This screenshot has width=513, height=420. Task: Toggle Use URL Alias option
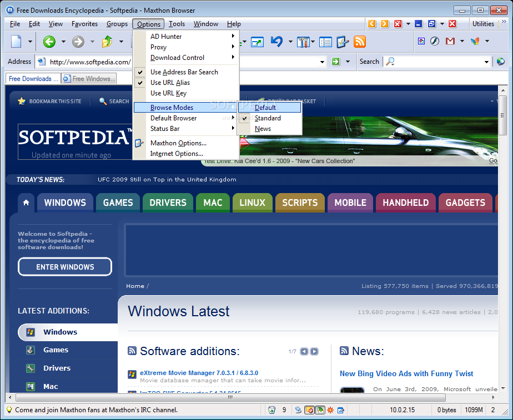pyautogui.click(x=187, y=83)
